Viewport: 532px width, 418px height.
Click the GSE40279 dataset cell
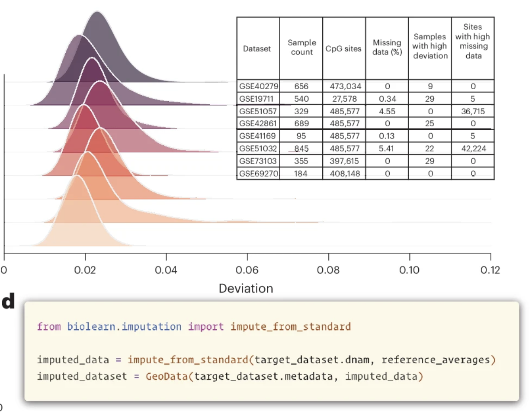[257, 86]
